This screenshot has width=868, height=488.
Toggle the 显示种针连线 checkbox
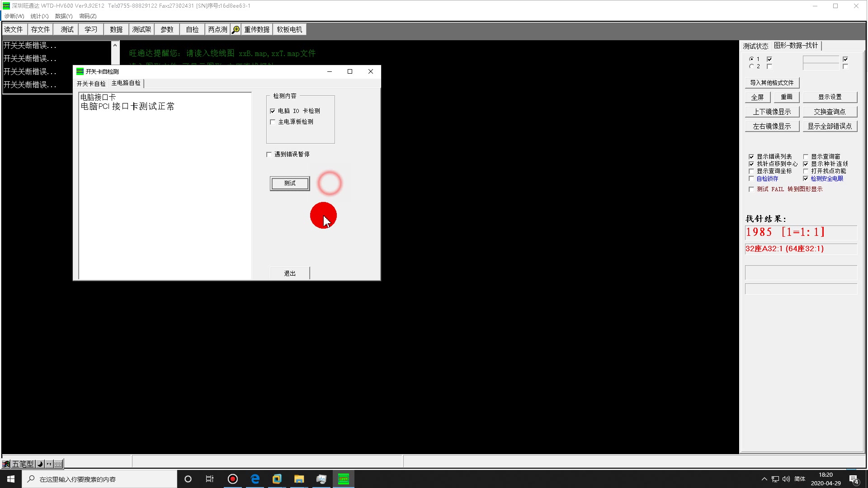click(806, 164)
